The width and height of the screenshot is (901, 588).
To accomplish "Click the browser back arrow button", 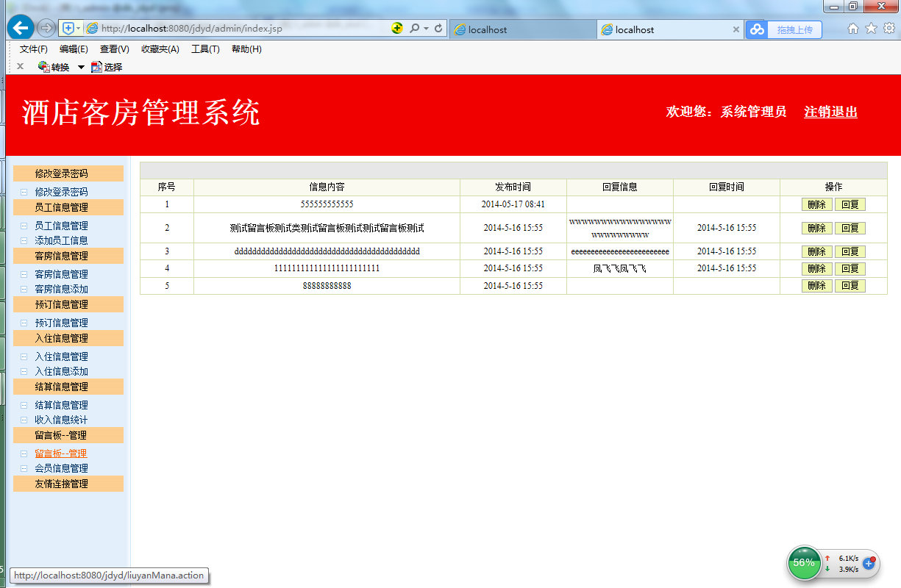I will (21, 29).
